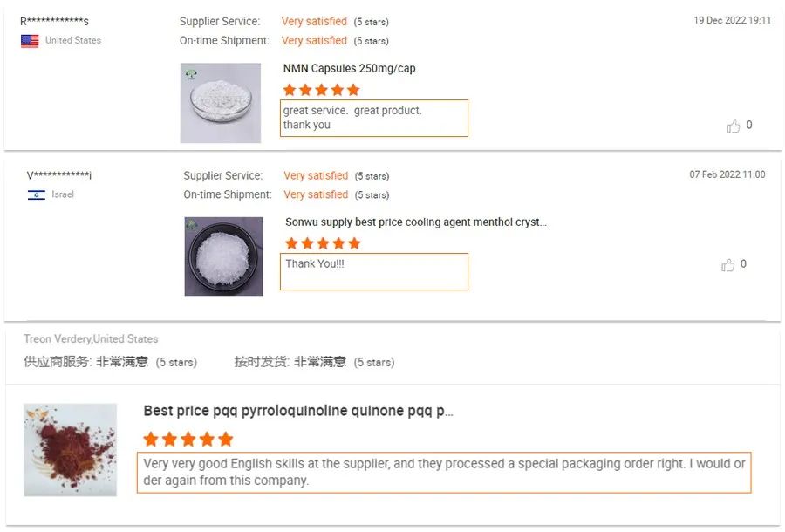Click the first star of the pqq review rating
785x532 pixels.
150,439
